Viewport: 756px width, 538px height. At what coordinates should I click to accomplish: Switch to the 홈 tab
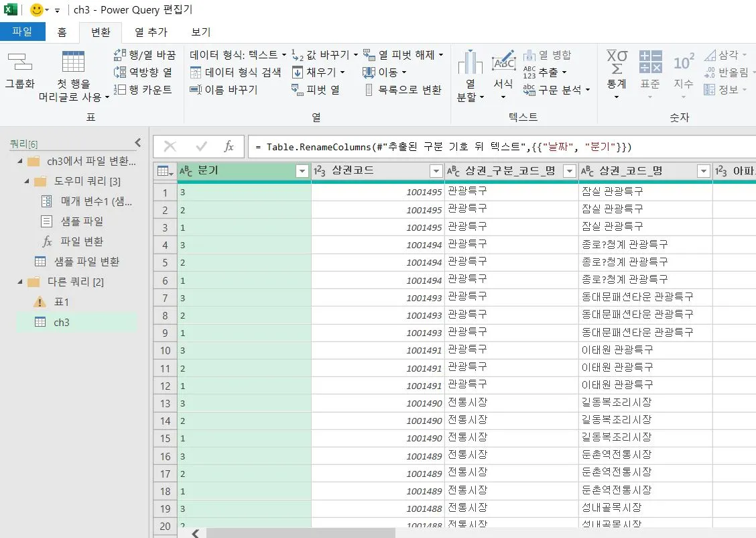[62, 32]
